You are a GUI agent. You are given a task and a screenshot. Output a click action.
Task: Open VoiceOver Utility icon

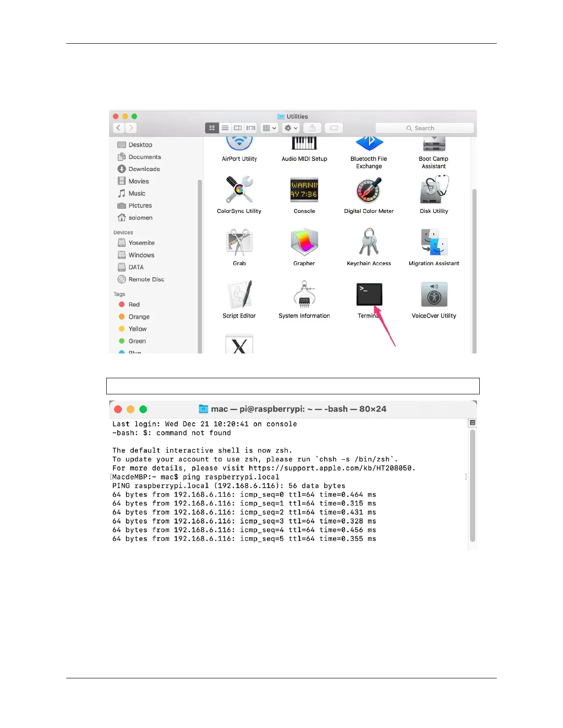click(x=434, y=294)
